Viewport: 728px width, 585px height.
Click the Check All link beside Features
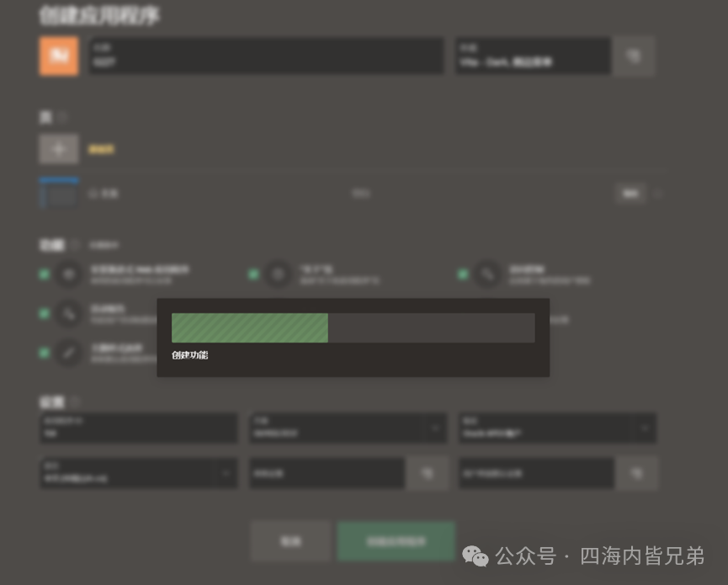[104, 245]
